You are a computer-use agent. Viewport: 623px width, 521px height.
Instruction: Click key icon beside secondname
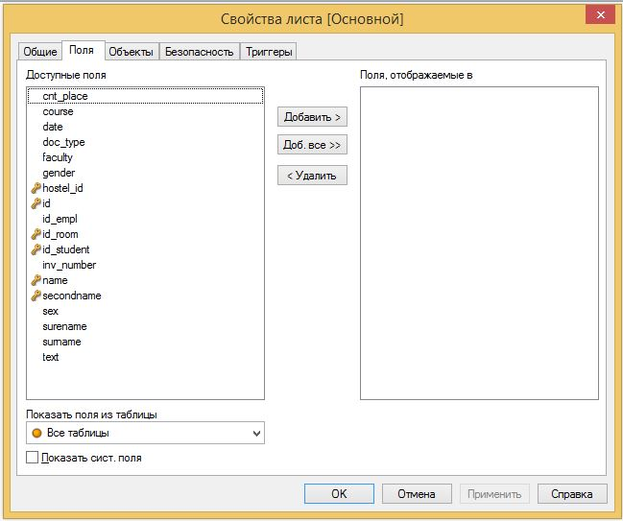point(36,296)
